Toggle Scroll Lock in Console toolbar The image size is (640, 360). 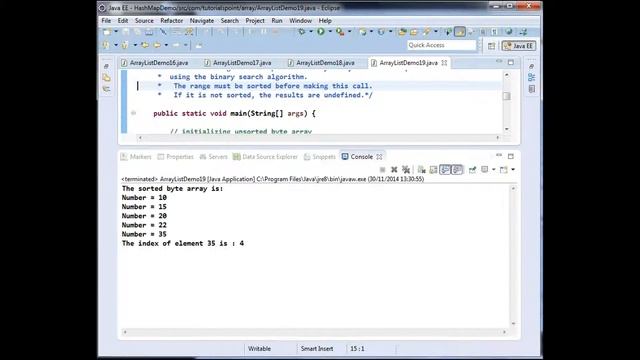pyautogui.click(x=433, y=169)
